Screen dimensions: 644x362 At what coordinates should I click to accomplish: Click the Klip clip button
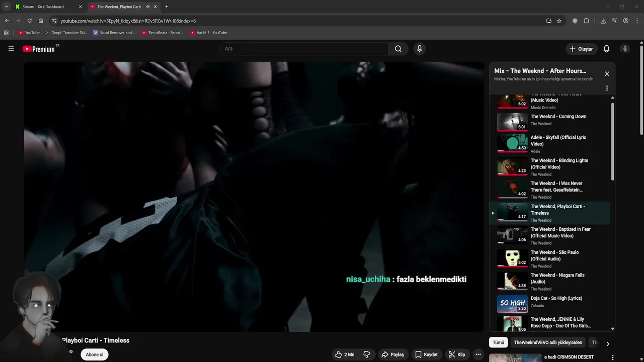coord(457,354)
